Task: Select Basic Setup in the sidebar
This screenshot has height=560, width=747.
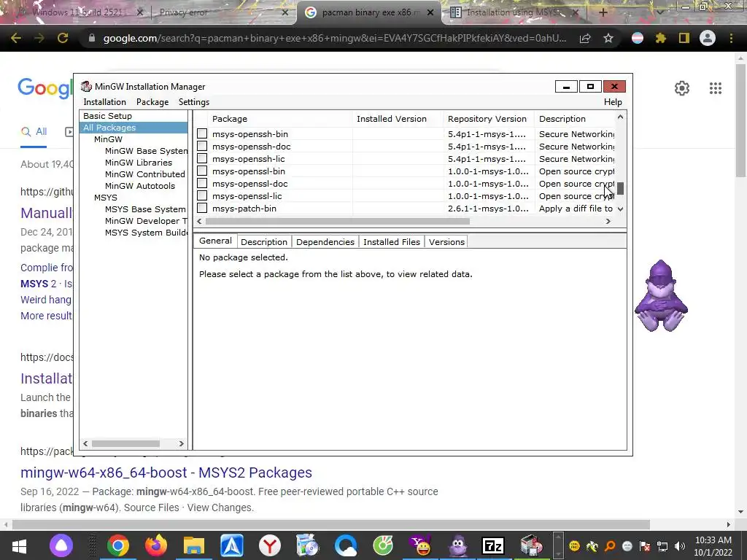Action: pyautogui.click(x=108, y=116)
